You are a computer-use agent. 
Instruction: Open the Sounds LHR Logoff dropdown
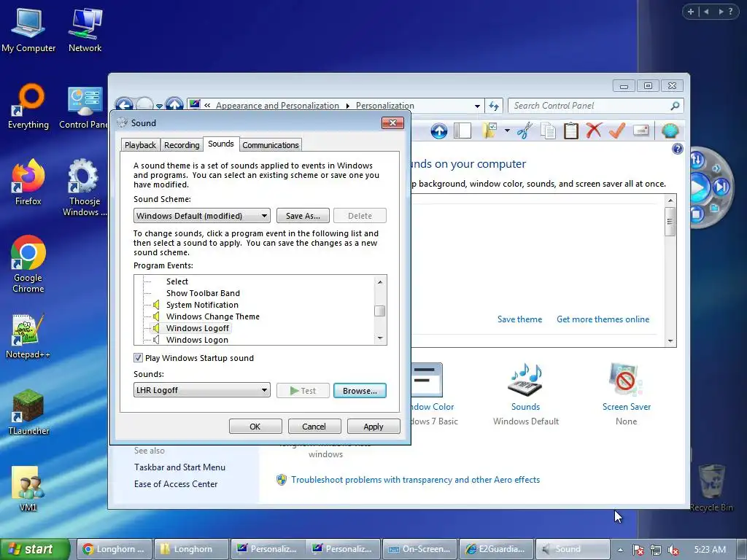click(x=201, y=390)
